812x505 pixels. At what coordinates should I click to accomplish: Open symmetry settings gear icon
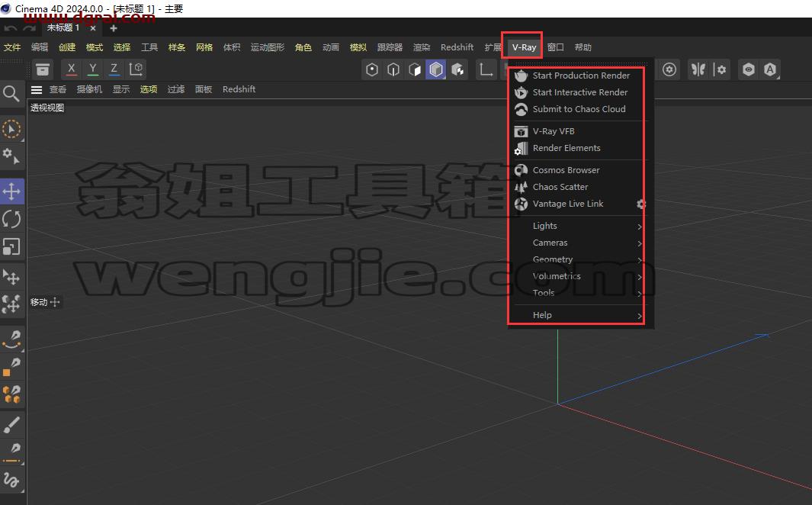(720, 69)
